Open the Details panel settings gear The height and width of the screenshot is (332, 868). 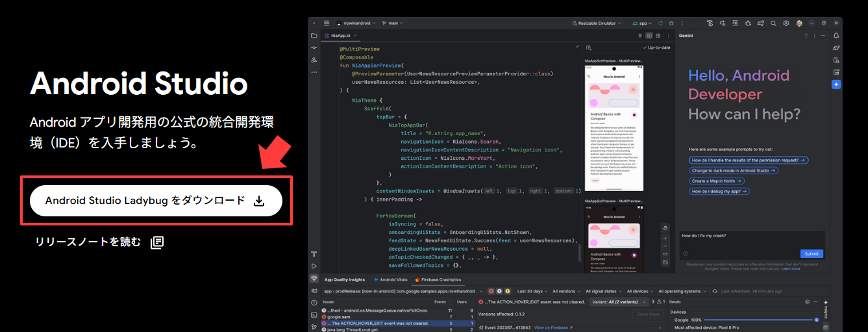pos(807,302)
